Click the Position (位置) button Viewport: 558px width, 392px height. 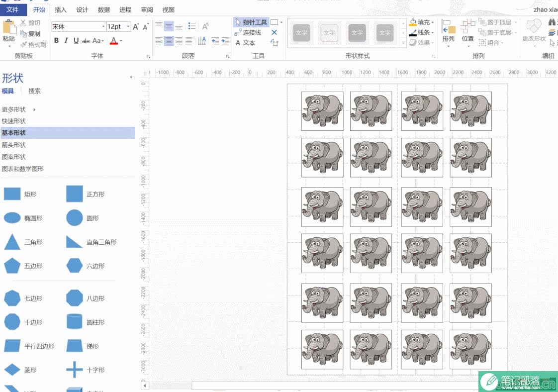(467, 33)
